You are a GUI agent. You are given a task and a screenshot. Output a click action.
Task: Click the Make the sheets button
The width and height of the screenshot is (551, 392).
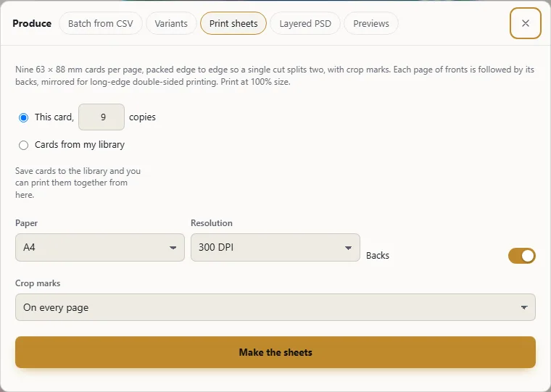coord(275,352)
